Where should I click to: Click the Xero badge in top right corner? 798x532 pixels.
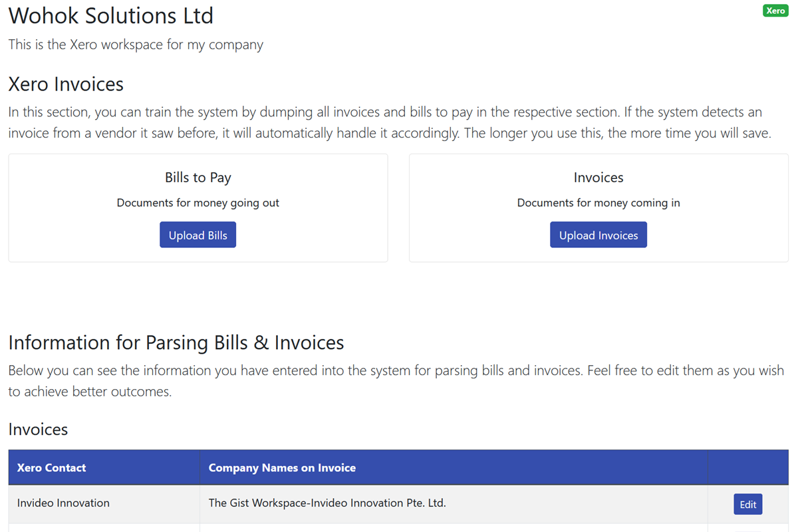click(x=775, y=11)
